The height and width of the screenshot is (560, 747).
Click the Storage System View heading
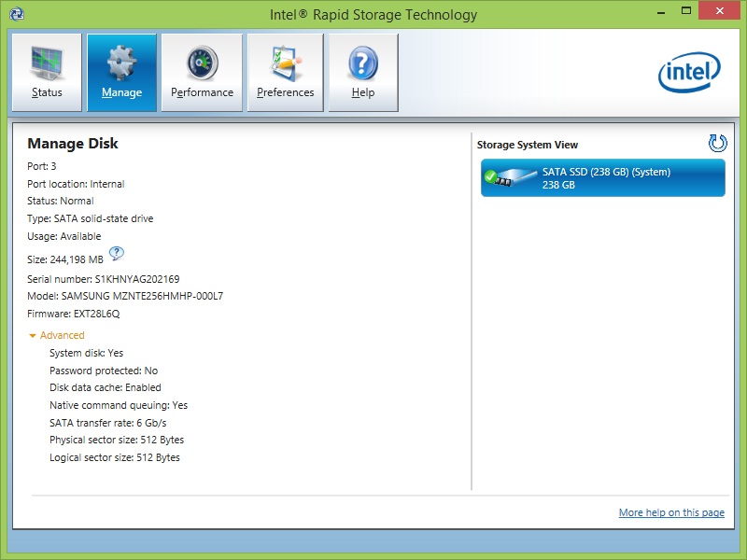pos(528,145)
